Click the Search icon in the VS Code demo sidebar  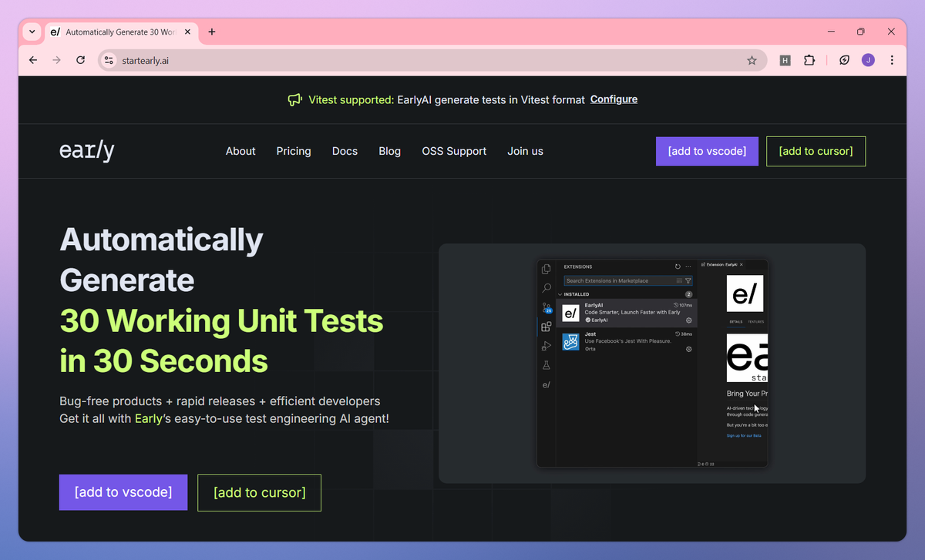[x=547, y=288]
